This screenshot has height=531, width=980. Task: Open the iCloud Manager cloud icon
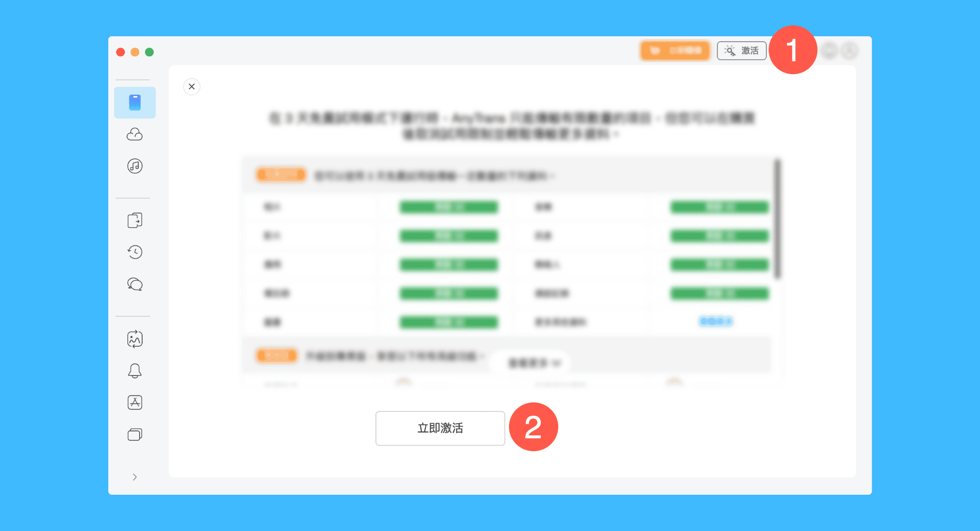(x=135, y=134)
